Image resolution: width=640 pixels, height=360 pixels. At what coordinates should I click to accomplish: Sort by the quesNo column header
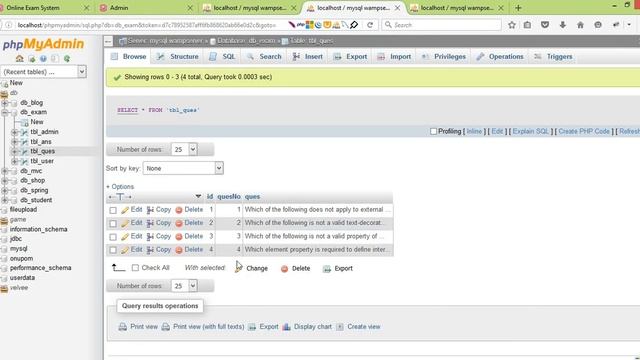(229, 197)
